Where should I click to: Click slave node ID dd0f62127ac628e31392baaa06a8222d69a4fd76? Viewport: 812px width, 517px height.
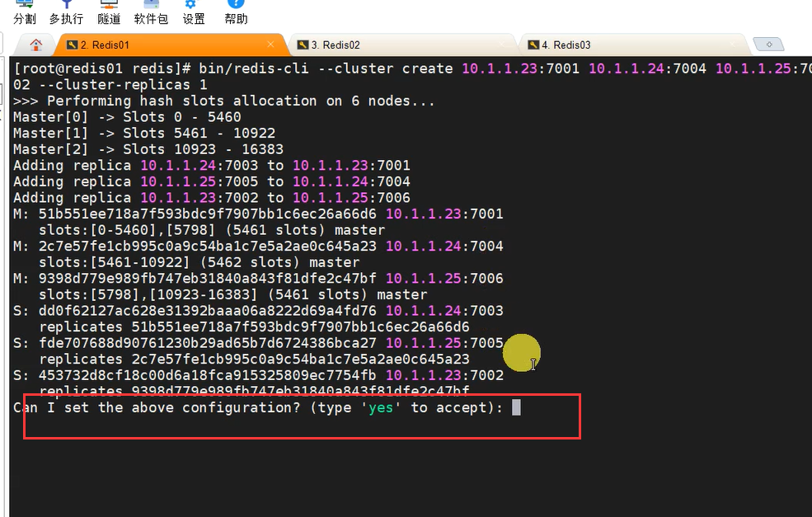pyautogui.click(x=207, y=311)
